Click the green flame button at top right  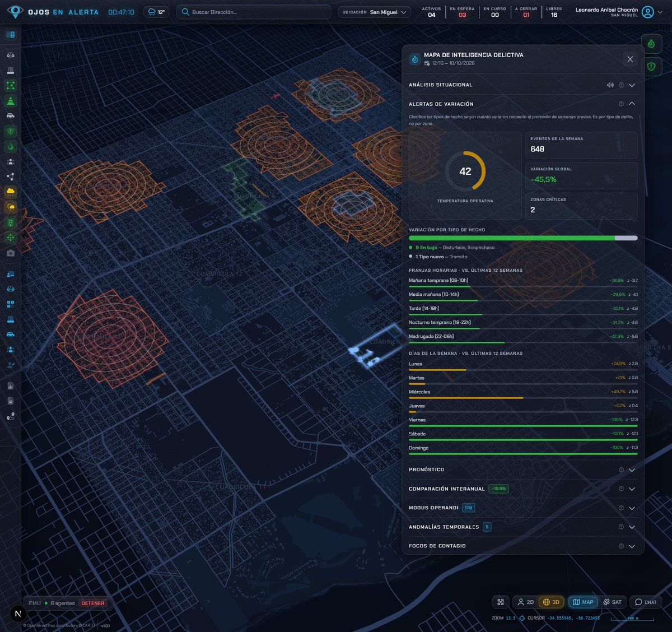pos(651,44)
